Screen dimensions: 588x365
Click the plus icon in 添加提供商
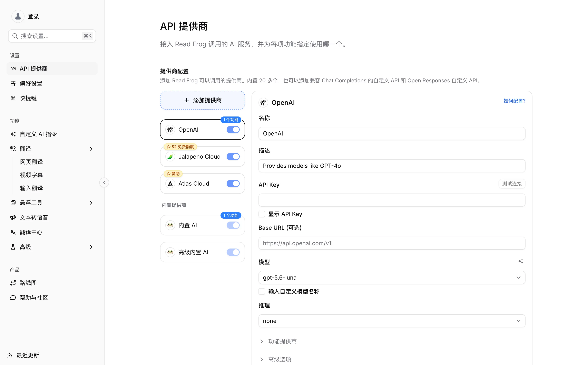click(186, 100)
